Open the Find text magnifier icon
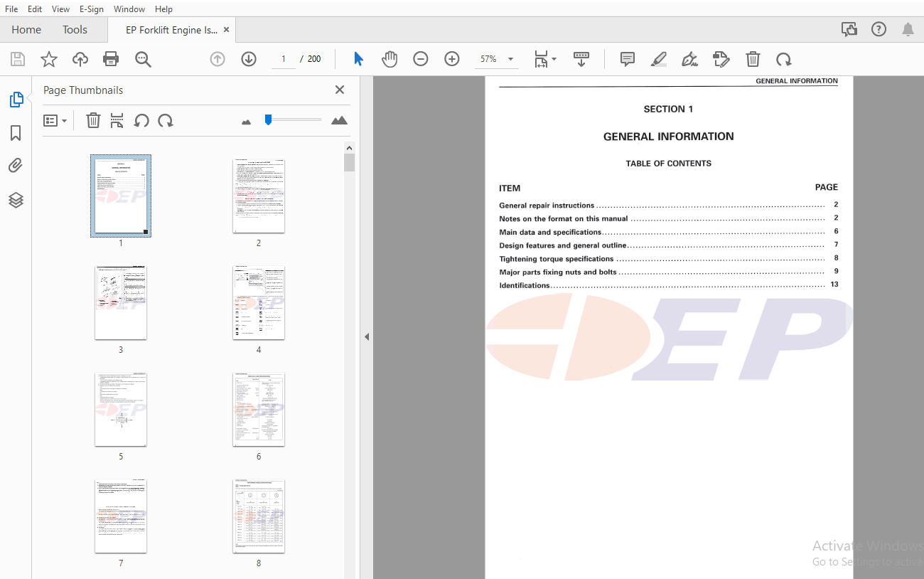 pyautogui.click(x=143, y=59)
